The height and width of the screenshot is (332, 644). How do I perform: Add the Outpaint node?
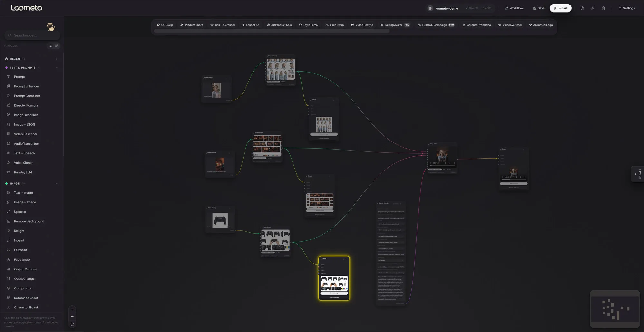(32, 250)
